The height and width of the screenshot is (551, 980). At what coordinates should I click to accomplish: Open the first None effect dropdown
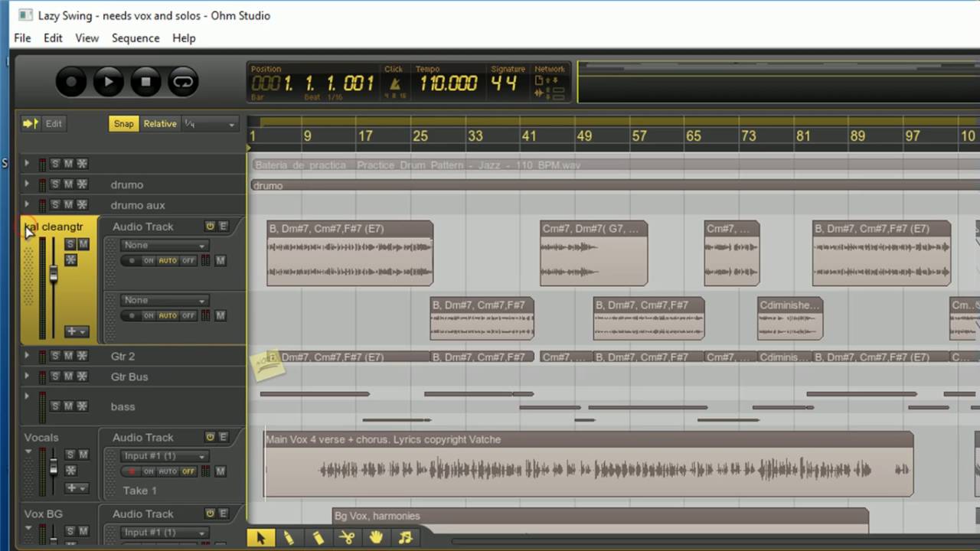[x=164, y=245]
